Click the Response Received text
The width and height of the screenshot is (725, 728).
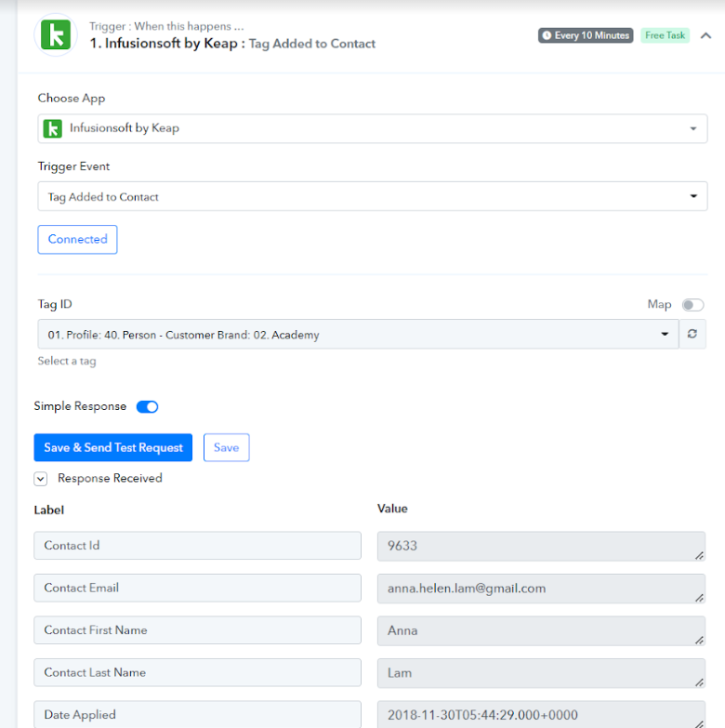[x=110, y=478]
